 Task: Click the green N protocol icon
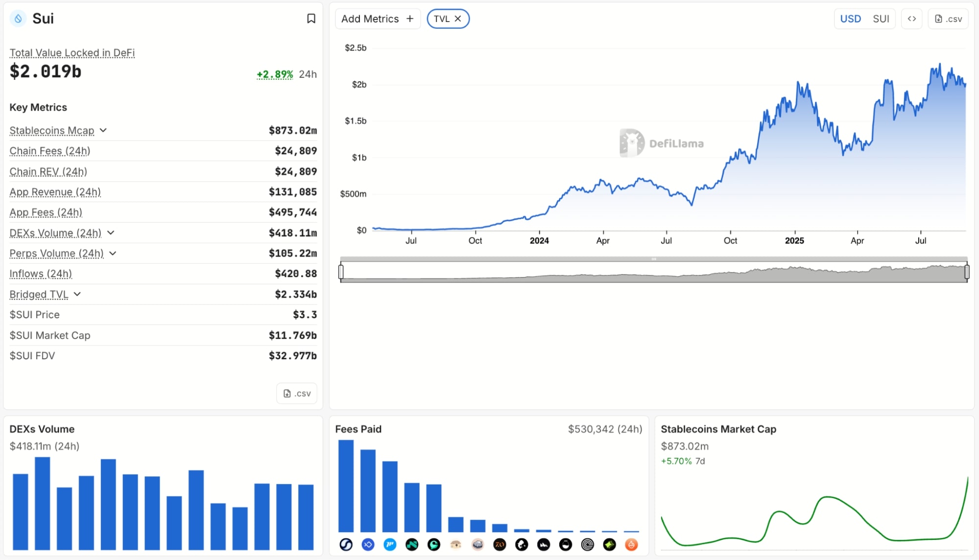coord(412,544)
